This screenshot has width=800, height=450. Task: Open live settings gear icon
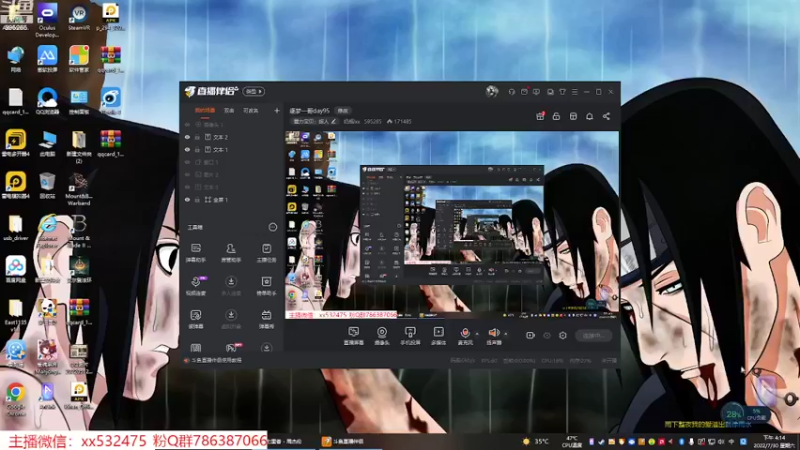point(563,335)
